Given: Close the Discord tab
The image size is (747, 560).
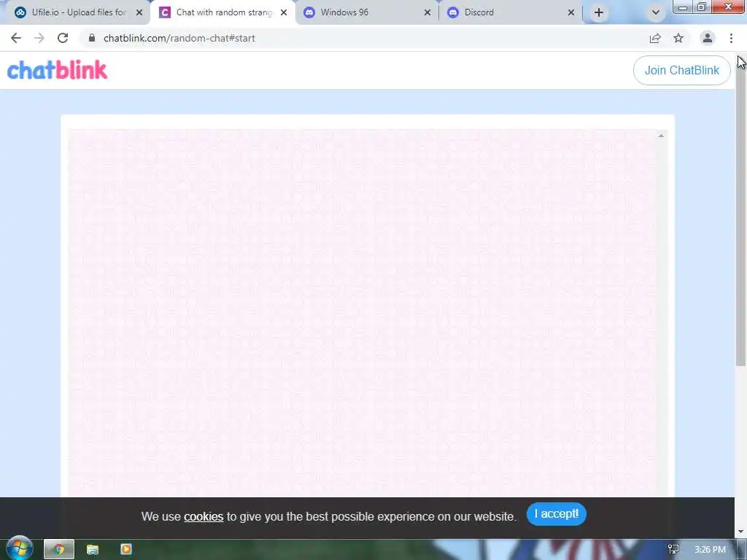Looking at the screenshot, I should 571,12.
